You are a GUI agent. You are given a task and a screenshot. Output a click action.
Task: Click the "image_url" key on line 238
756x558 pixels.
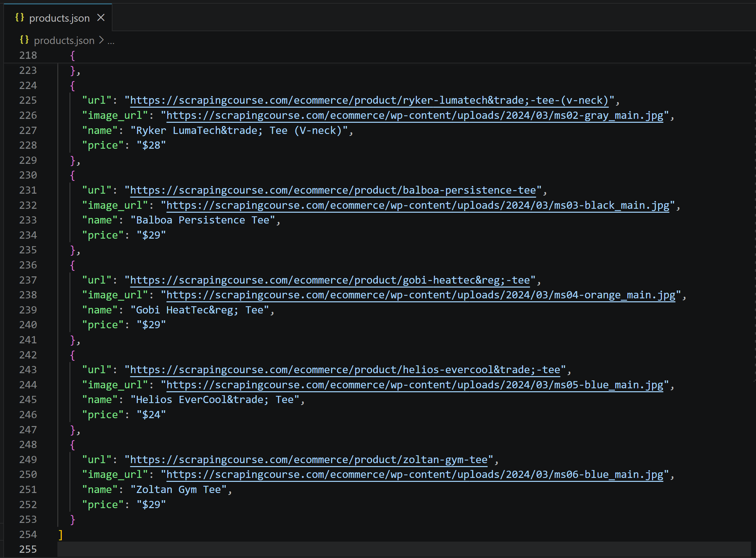[x=115, y=295]
